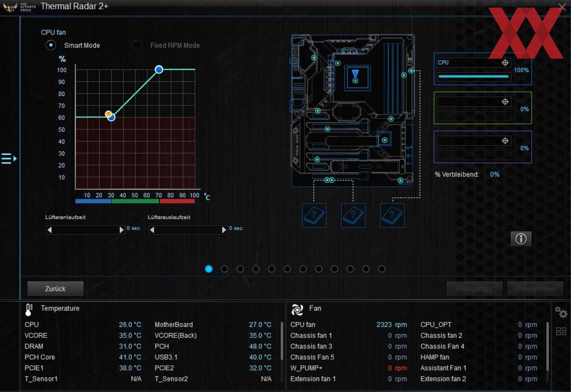Image resolution: width=571 pixels, height=392 pixels.
Task: Click the PCH chip sensor on motherboard diagram
Action: pos(385,140)
